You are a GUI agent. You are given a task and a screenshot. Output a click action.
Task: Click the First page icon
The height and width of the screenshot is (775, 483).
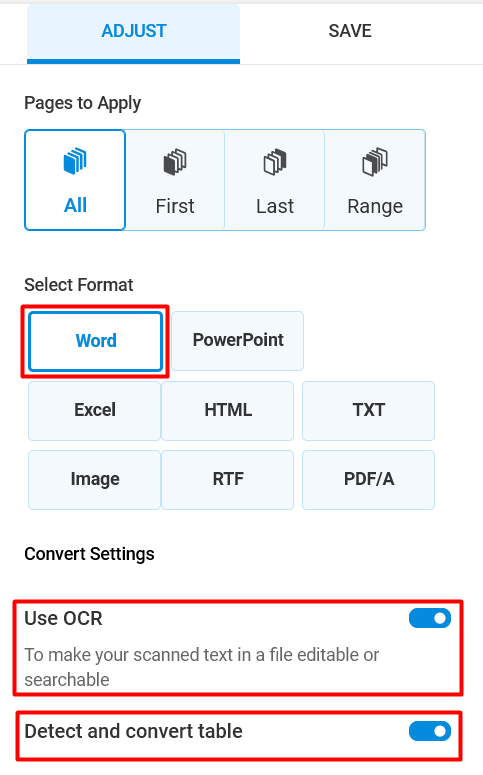tap(175, 162)
